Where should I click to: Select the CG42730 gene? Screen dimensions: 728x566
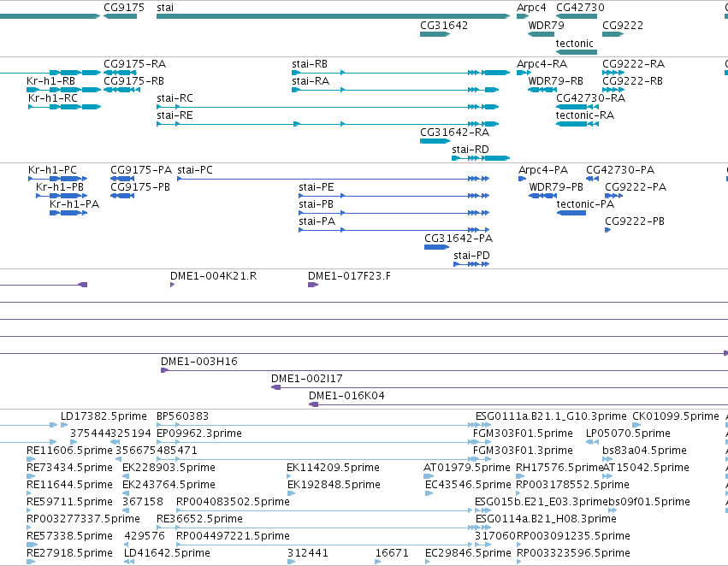(x=577, y=16)
